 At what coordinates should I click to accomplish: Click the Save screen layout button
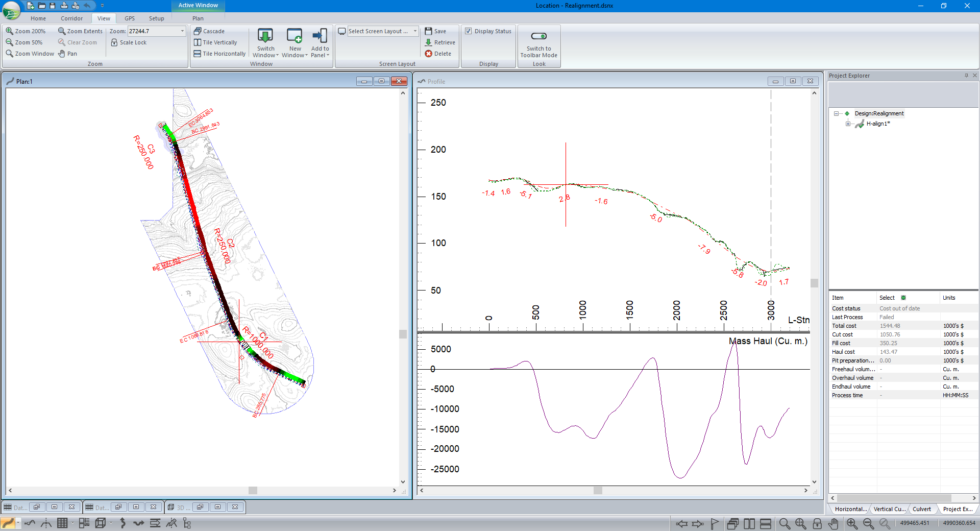[435, 31]
